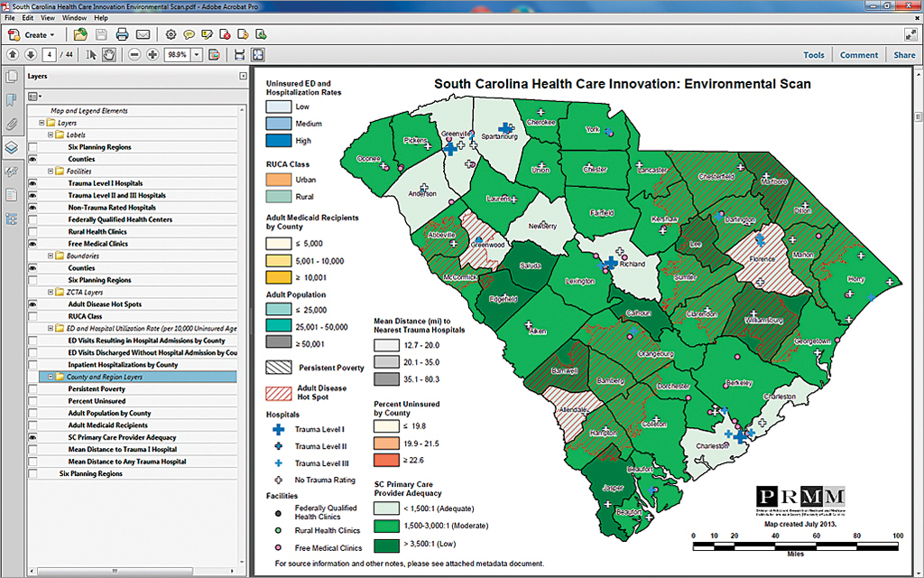Open the Share pane
Image resolution: width=924 pixels, height=578 pixels.
[x=904, y=55]
